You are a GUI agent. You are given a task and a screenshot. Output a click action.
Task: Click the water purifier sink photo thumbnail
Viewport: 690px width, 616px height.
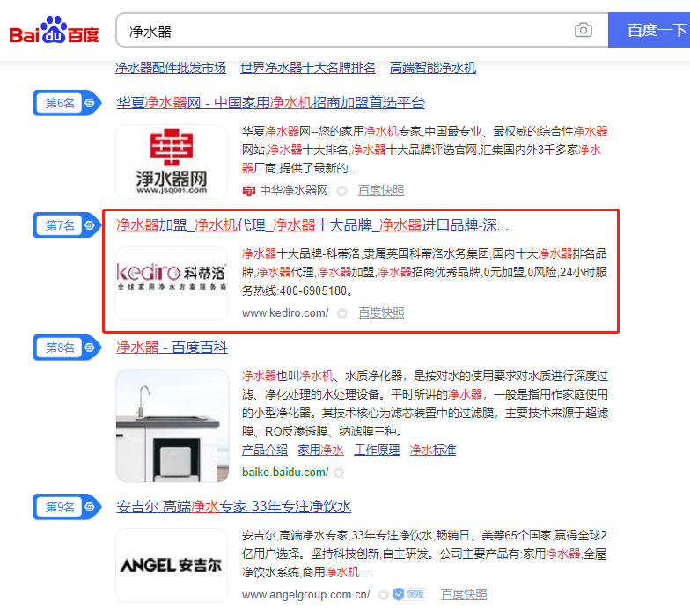[172, 426]
